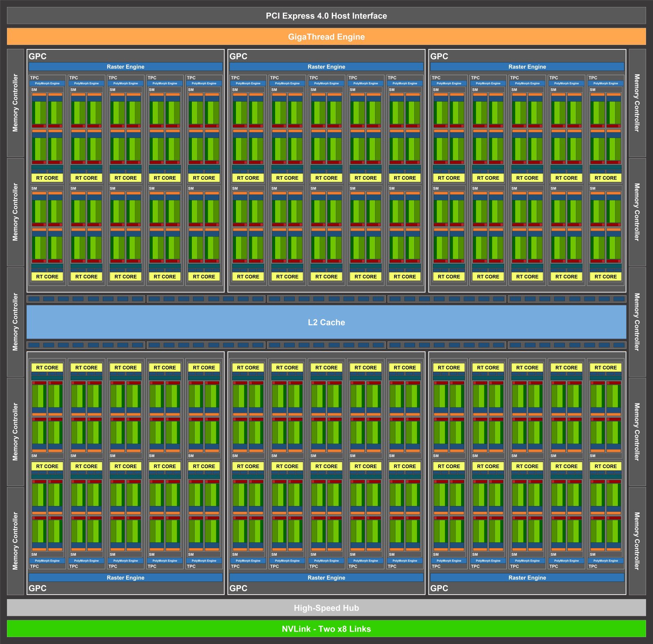Select the gray High-Speed Hub bar
653x644 pixels.
point(326,608)
